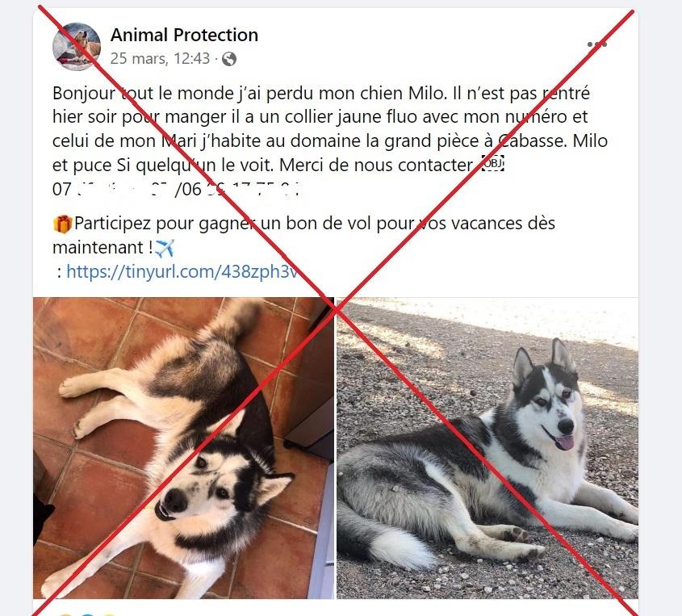
Task: Follow the tinyurl.com/438zph3v link
Action: click(182, 271)
